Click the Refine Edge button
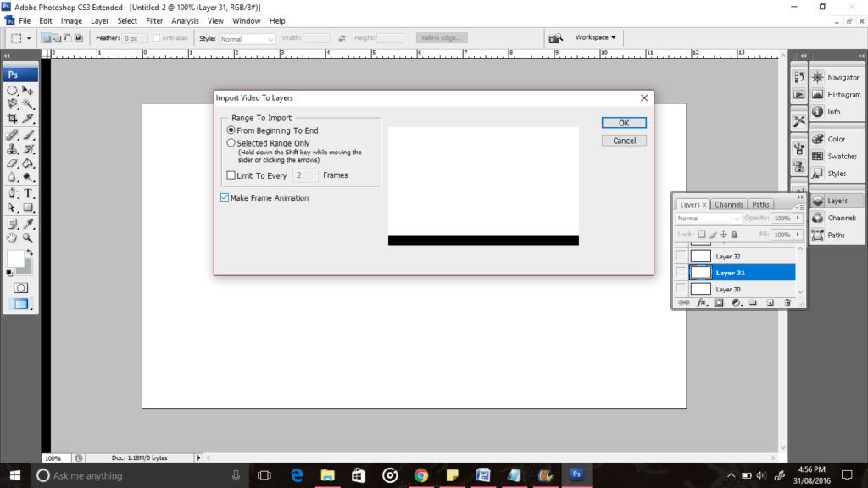Screen dimensions: 868x488 click(x=441, y=37)
